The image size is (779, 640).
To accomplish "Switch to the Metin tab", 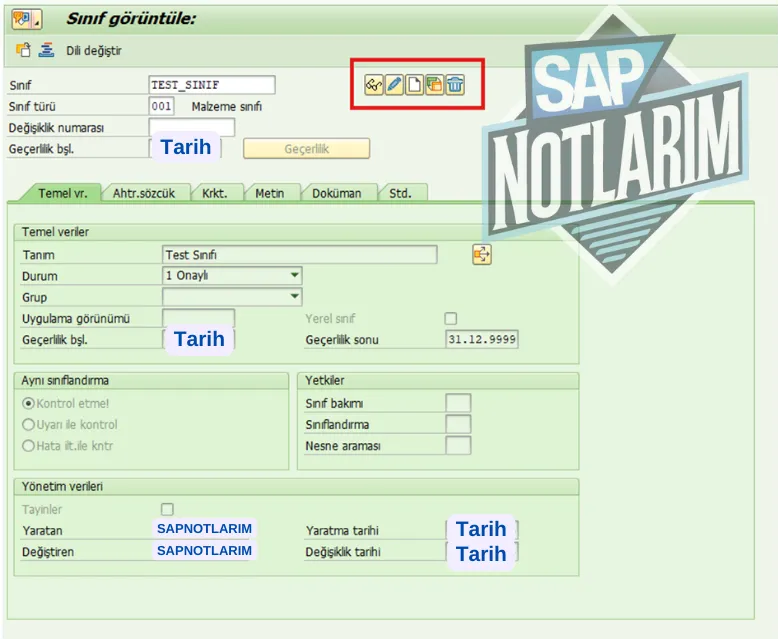I will tap(270, 193).
